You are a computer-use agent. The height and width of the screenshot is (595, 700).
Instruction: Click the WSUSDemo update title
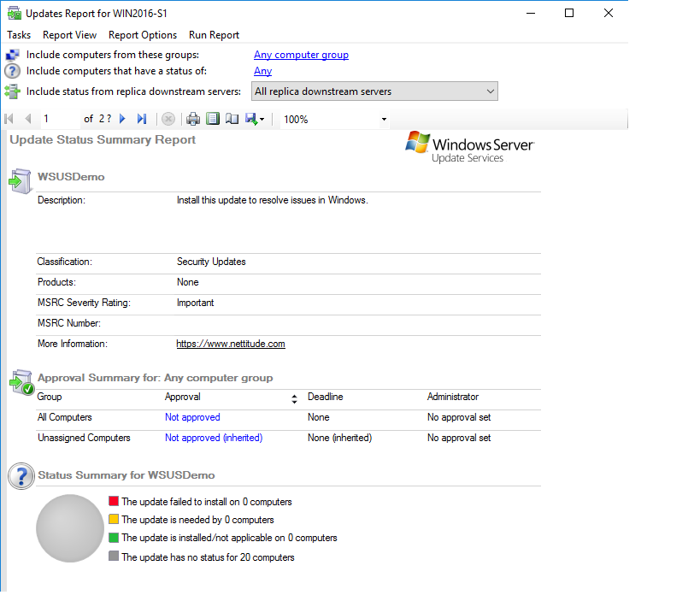point(71,177)
